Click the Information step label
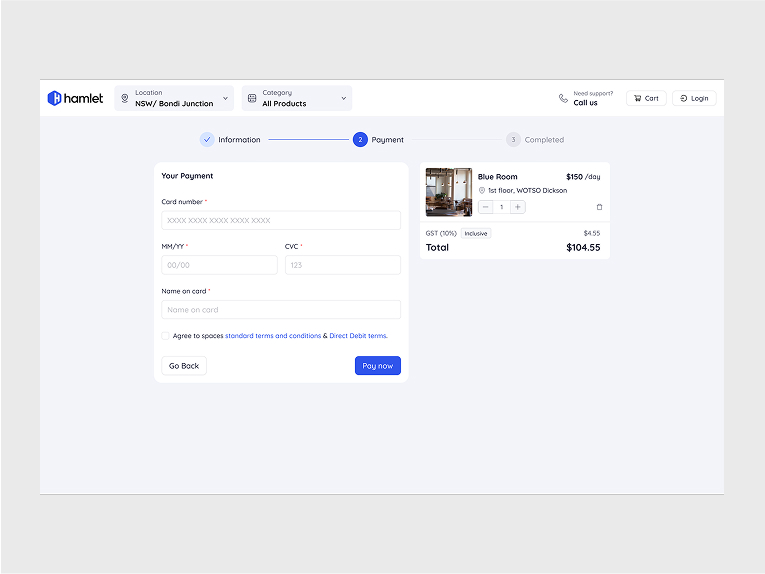 (239, 139)
